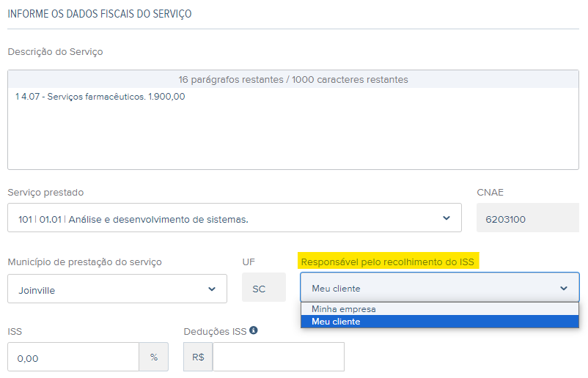Select the Minha empresa option
The image size is (588, 378).
pos(439,309)
